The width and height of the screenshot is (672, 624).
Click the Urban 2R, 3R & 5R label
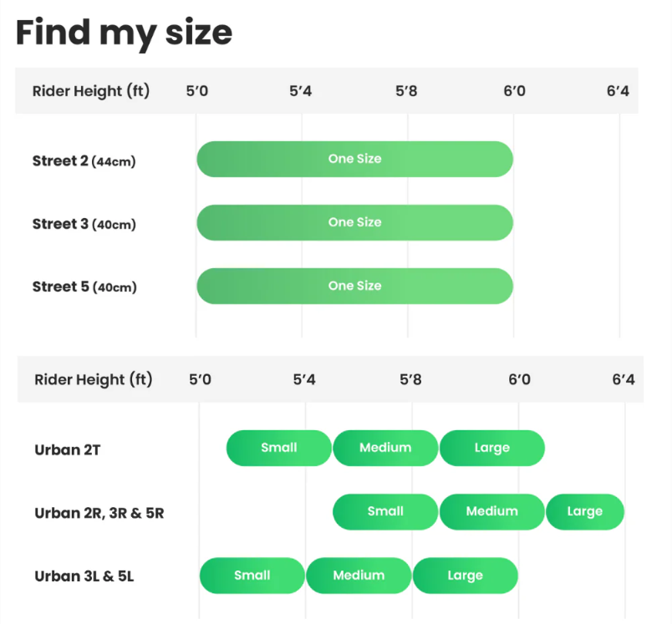pos(99,513)
